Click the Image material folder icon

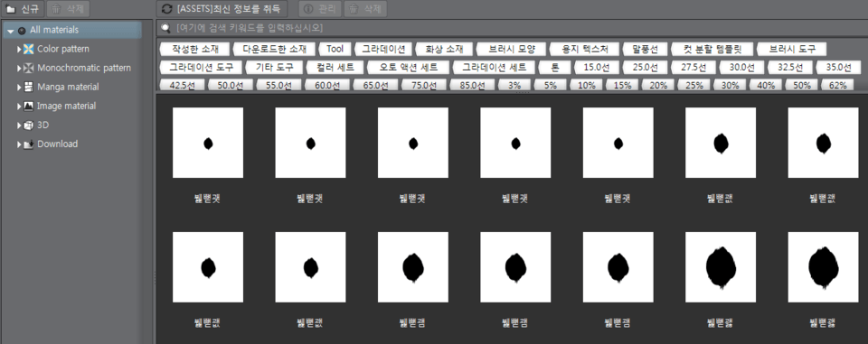click(x=28, y=107)
